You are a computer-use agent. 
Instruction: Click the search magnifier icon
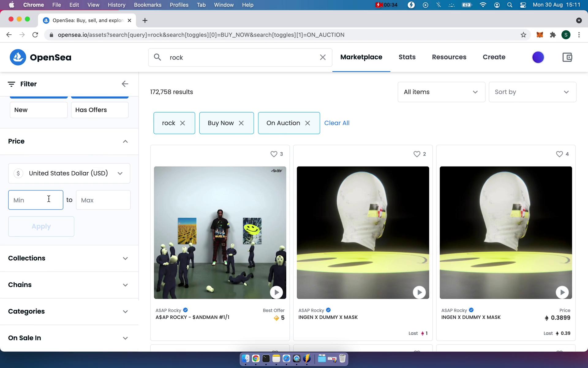coord(157,57)
